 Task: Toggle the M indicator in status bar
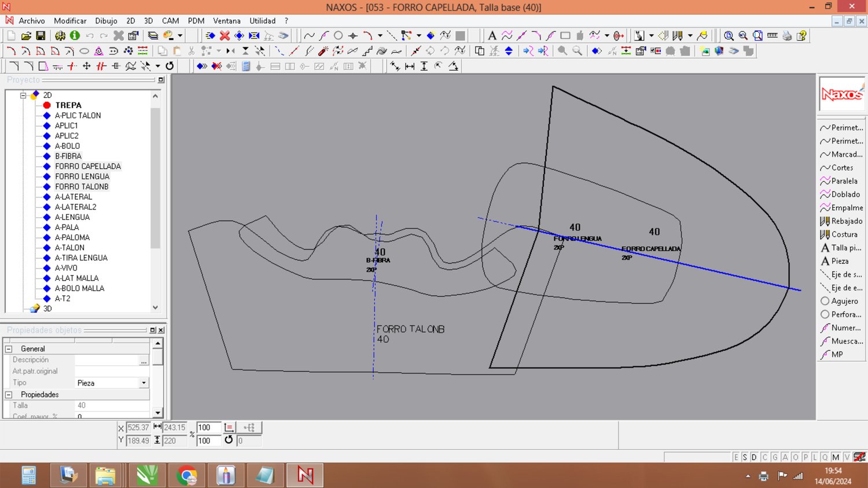tap(836, 457)
